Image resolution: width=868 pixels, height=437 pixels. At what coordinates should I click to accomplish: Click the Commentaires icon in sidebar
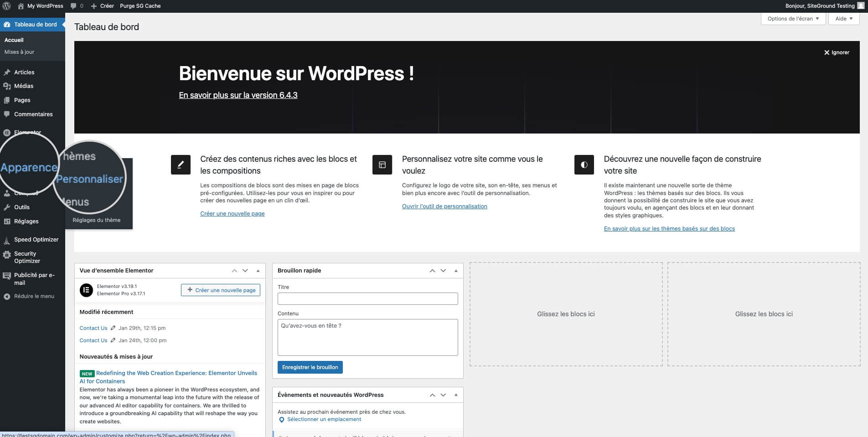(x=7, y=114)
